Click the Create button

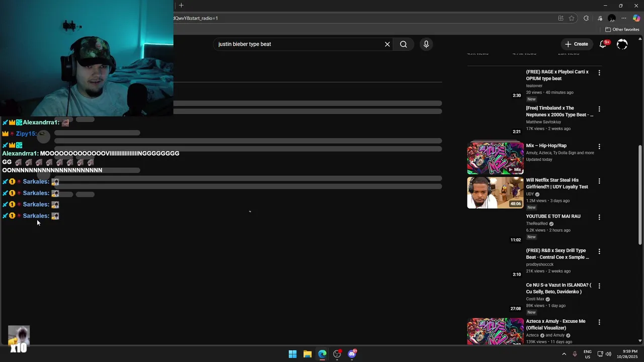click(576, 44)
